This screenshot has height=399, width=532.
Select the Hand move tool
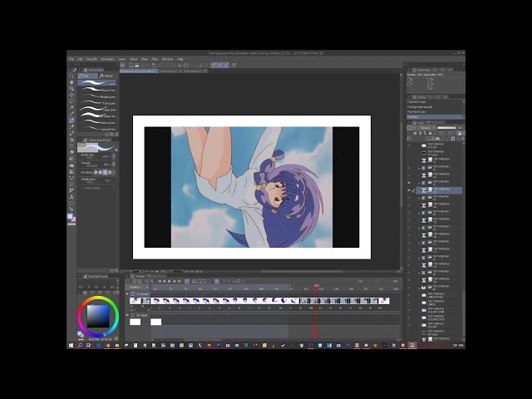(71, 82)
